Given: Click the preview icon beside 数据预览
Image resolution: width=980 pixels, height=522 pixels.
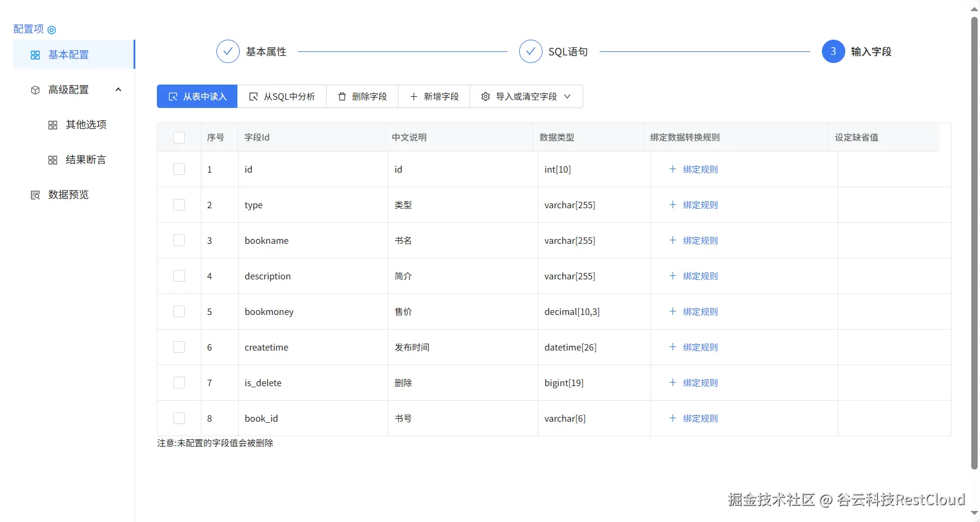Looking at the screenshot, I should (x=35, y=195).
